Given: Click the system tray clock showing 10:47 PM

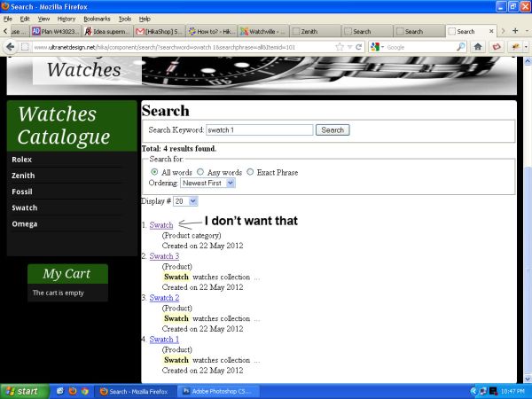Looking at the screenshot, I should 513,392.
